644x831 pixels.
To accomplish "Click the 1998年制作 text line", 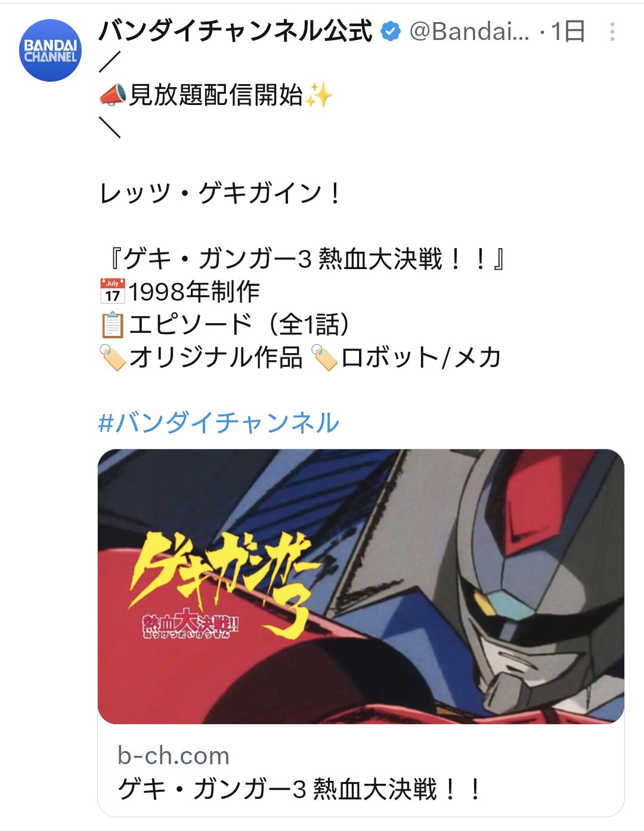I will click(194, 292).
